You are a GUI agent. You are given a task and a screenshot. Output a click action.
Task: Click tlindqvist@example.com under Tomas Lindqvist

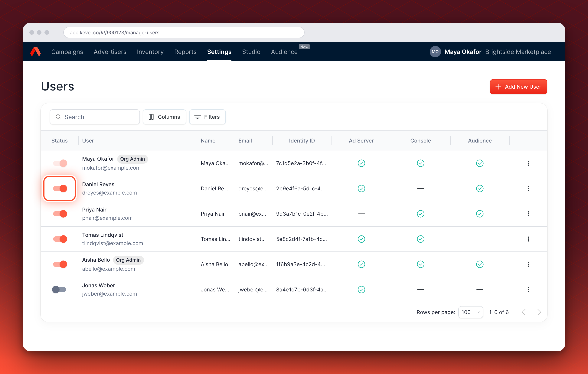[113, 243]
